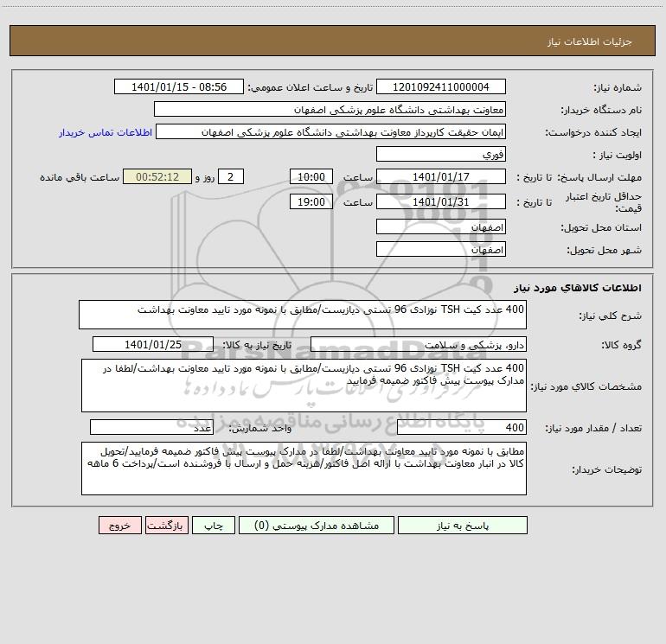This screenshot has width=666, height=644.
Task: Click buyer name field معاونت بهداشتی دانشگاه علوم پزشکی اصفهان
Action: 330,110
